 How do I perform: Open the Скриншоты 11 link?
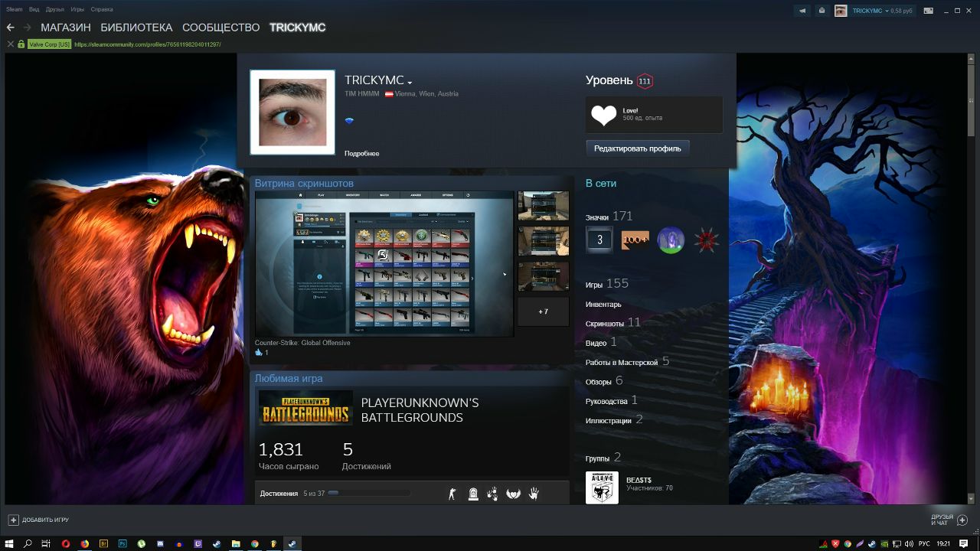613,323
